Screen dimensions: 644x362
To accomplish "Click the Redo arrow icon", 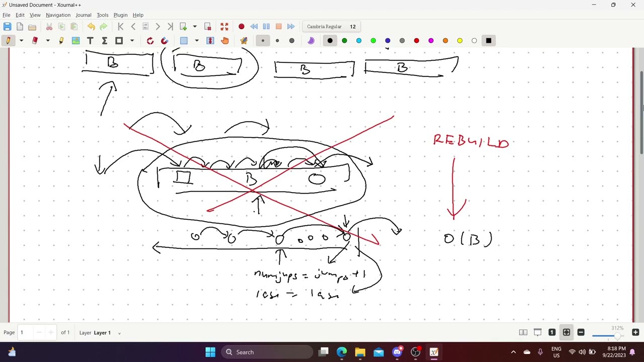I will 103,27.
